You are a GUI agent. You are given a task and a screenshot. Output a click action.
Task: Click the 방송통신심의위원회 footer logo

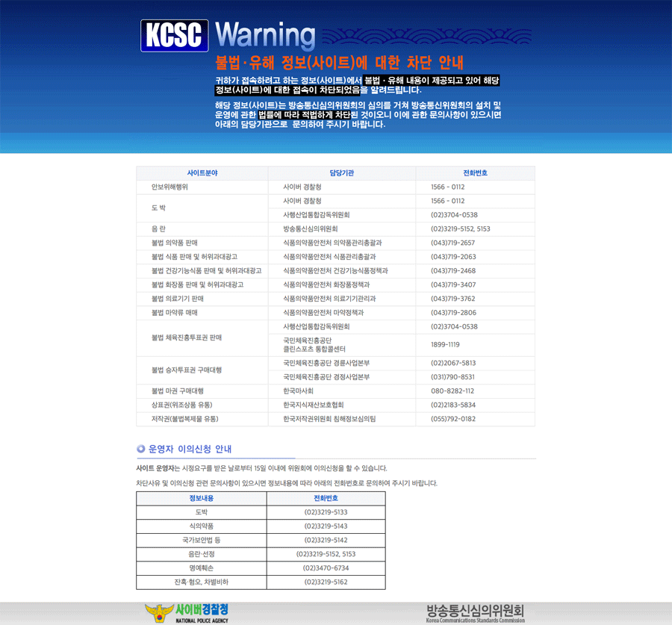tap(475, 612)
